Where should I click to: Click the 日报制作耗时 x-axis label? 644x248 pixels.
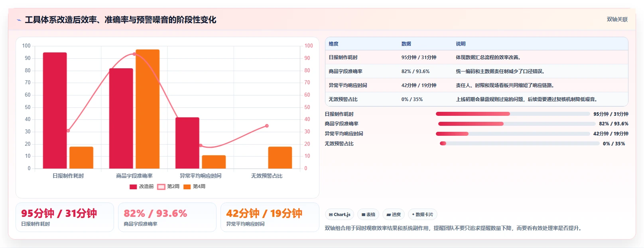pos(68,176)
